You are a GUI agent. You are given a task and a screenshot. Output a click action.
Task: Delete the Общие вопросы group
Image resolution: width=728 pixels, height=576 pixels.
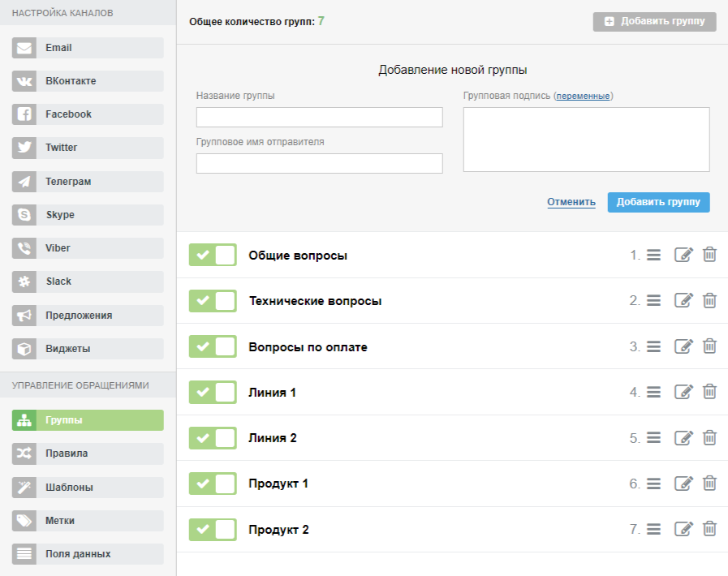tap(709, 255)
